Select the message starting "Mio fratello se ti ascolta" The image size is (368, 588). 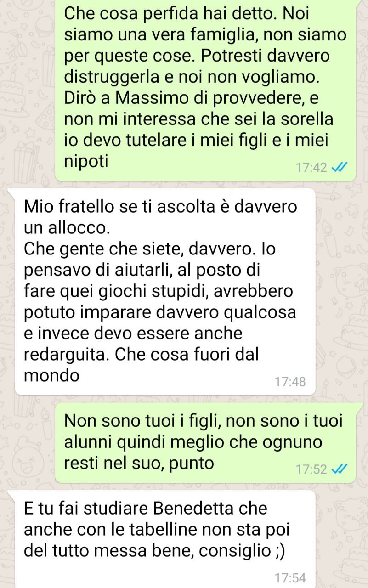(165, 292)
